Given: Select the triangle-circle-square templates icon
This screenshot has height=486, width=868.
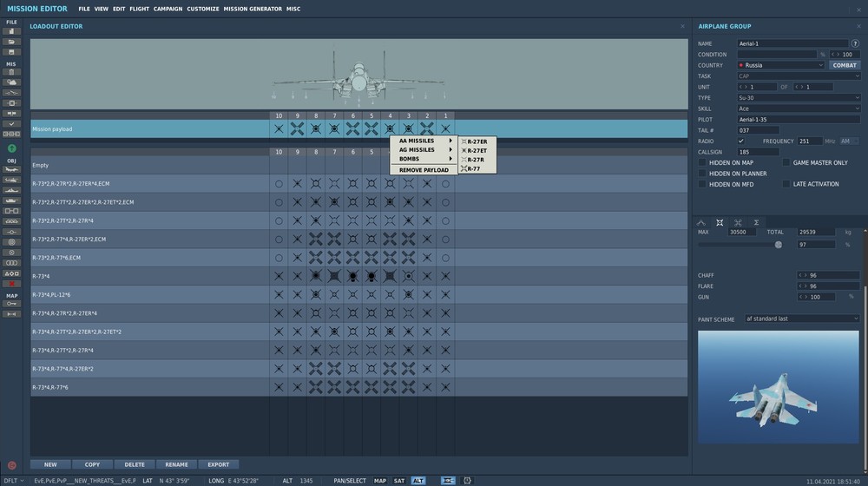Looking at the screenshot, I should [x=11, y=273].
